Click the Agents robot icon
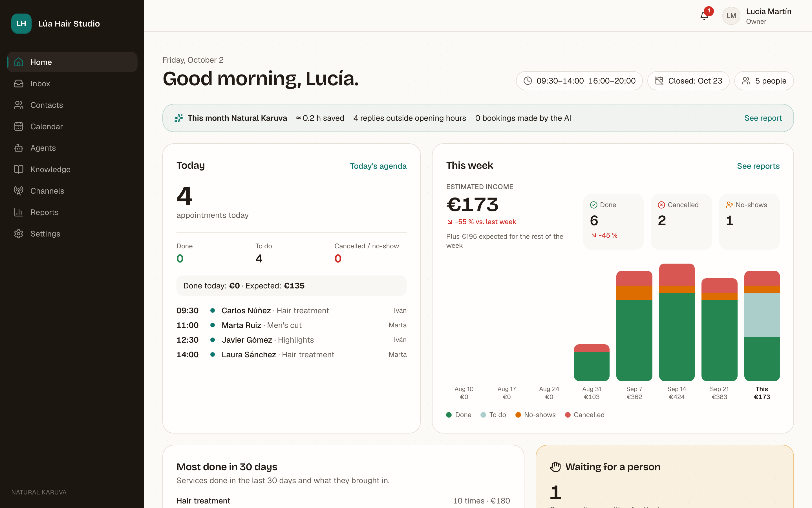This screenshot has height=508, width=812. [19, 148]
